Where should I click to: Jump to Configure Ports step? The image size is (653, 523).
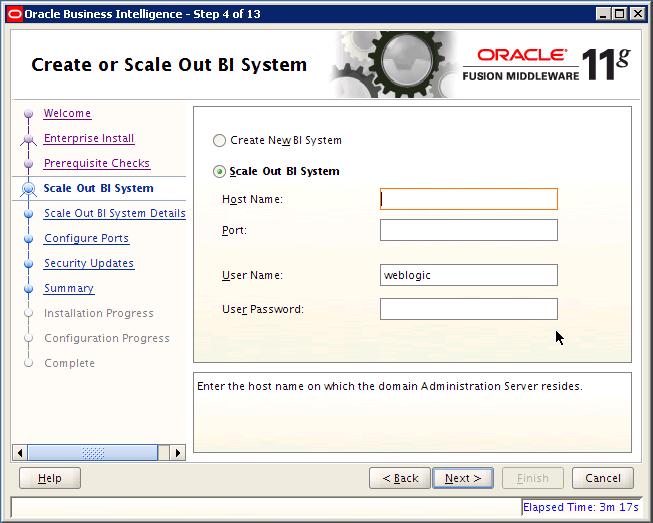pos(87,238)
